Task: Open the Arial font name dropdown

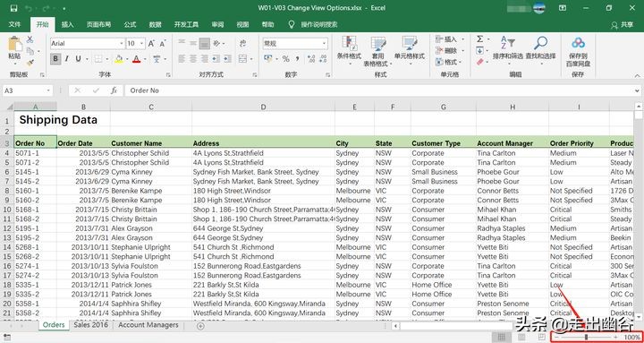Action: click(122, 44)
